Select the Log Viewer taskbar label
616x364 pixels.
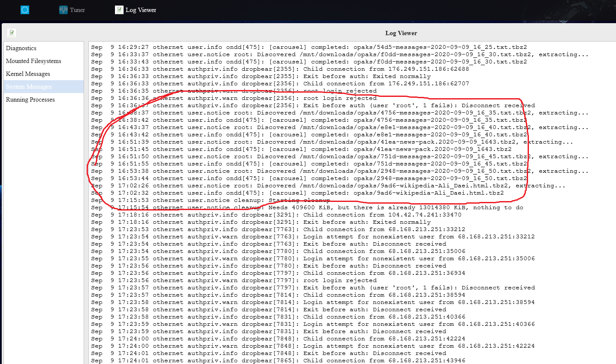tap(141, 10)
